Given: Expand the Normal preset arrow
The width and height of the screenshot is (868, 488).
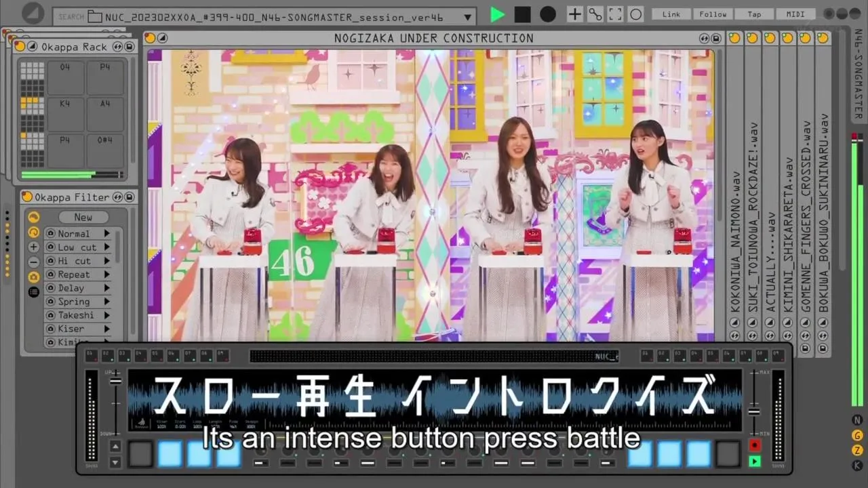Looking at the screenshot, I should [106, 234].
